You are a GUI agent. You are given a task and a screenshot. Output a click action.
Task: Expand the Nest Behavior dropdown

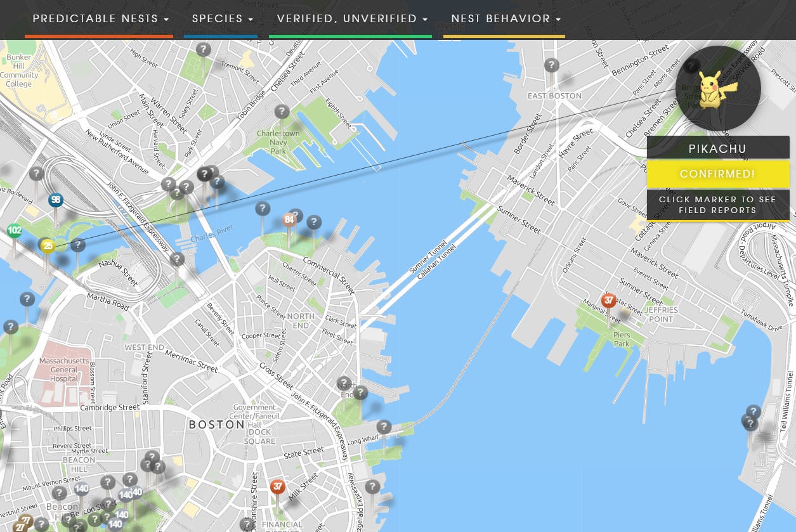coord(506,19)
